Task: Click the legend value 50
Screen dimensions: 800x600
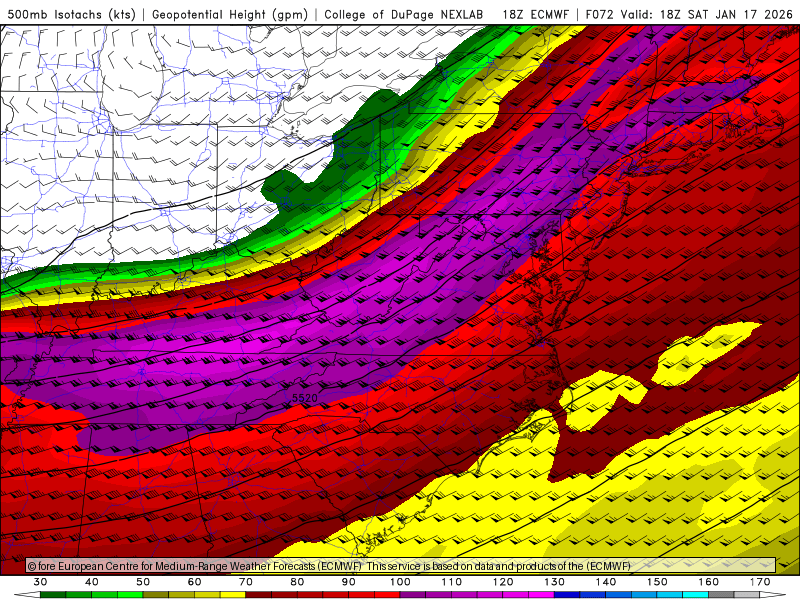Action: (x=143, y=582)
